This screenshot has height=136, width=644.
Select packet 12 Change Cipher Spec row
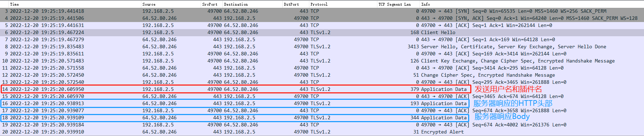point(322,75)
